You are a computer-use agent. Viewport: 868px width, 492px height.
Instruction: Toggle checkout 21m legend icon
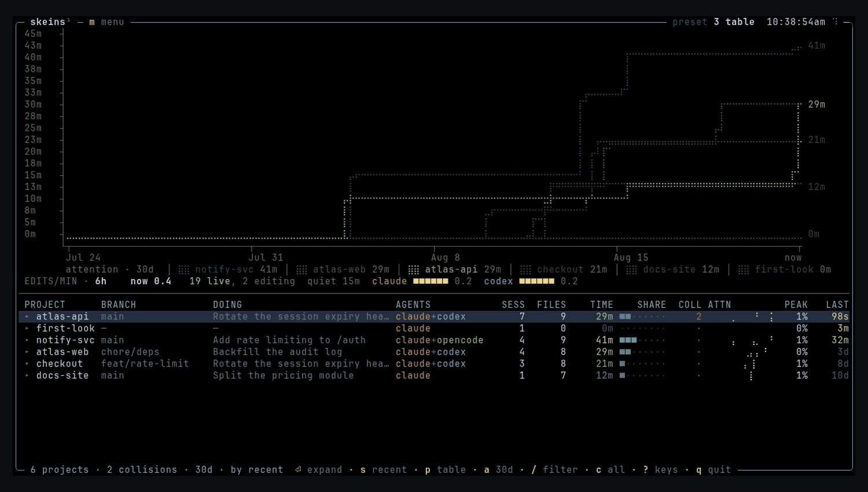pyautogui.click(x=525, y=270)
